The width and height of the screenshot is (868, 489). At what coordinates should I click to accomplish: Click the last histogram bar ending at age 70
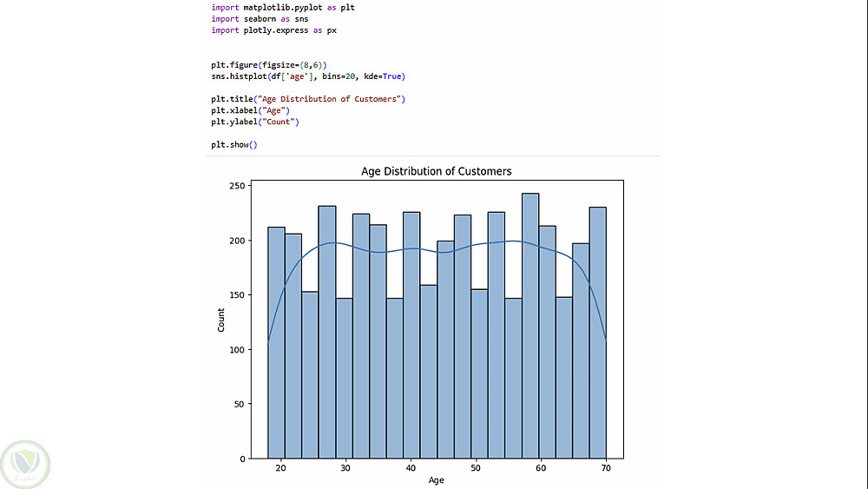(598, 333)
